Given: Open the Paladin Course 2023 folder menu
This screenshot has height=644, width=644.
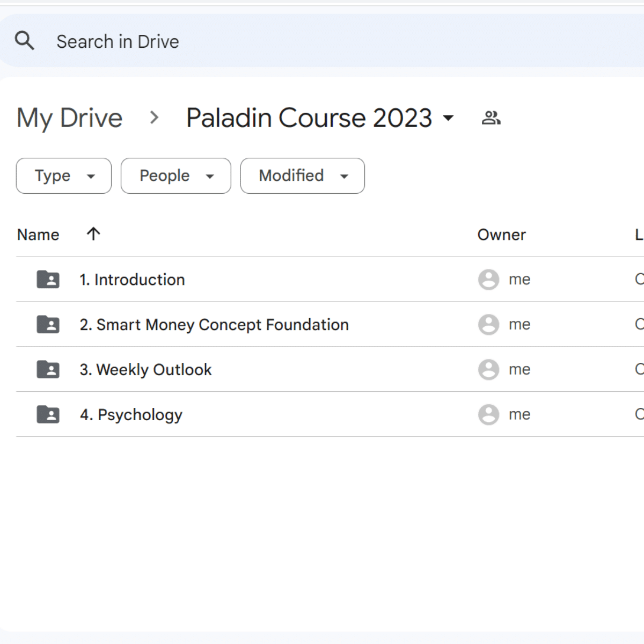Looking at the screenshot, I should [320, 118].
